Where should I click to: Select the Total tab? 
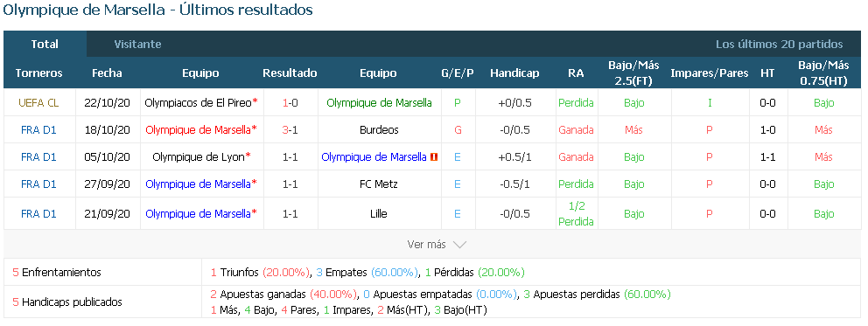[45, 45]
